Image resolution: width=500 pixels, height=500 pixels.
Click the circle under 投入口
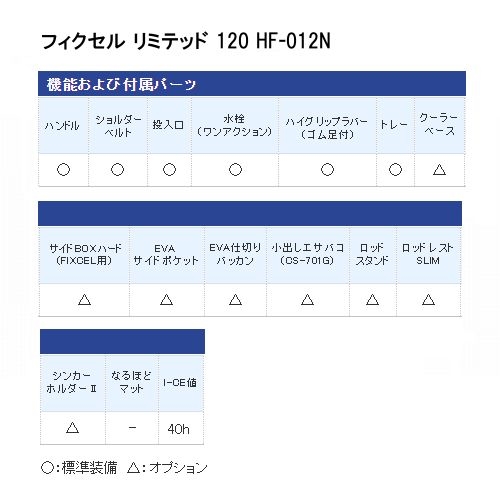tap(169, 170)
